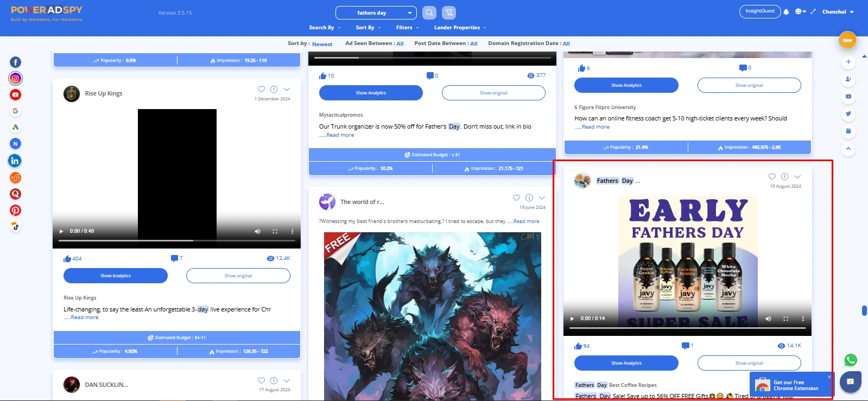Favorite the Fathers Day ad with heart
This screenshot has width=868, height=401.
[772, 176]
